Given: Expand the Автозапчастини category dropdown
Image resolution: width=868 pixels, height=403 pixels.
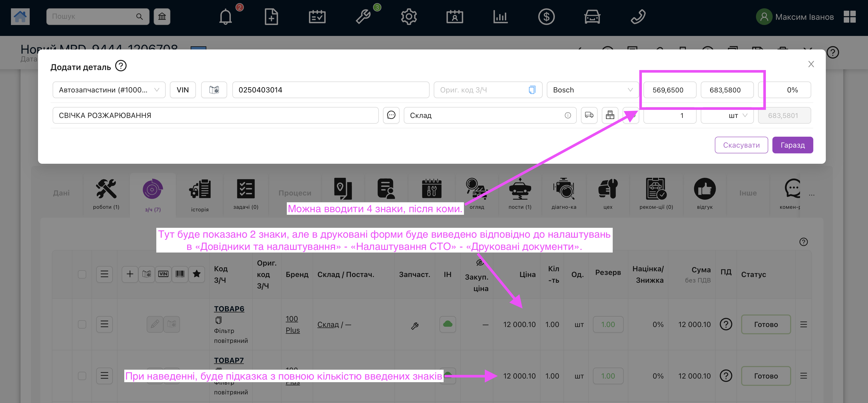Looking at the screenshot, I should [109, 90].
